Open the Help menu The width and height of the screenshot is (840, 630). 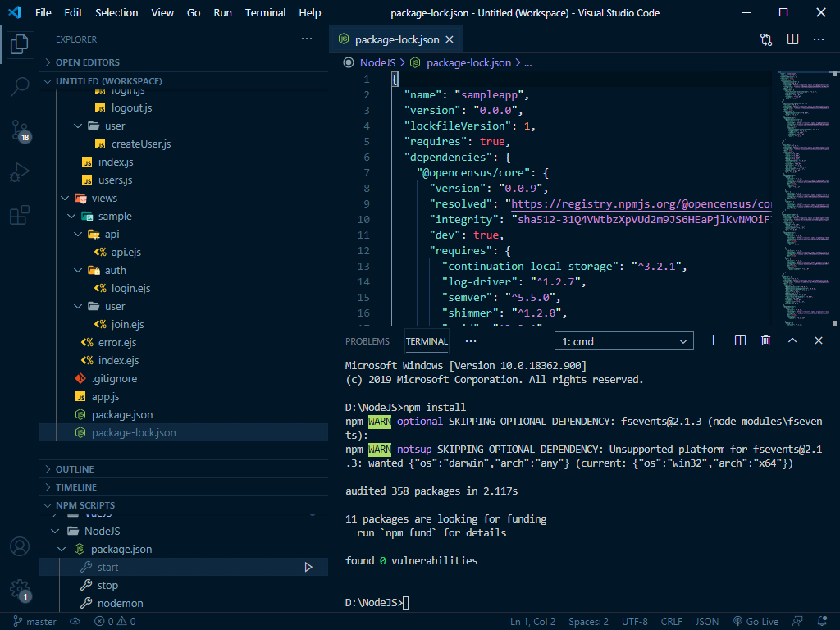(309, 13)
